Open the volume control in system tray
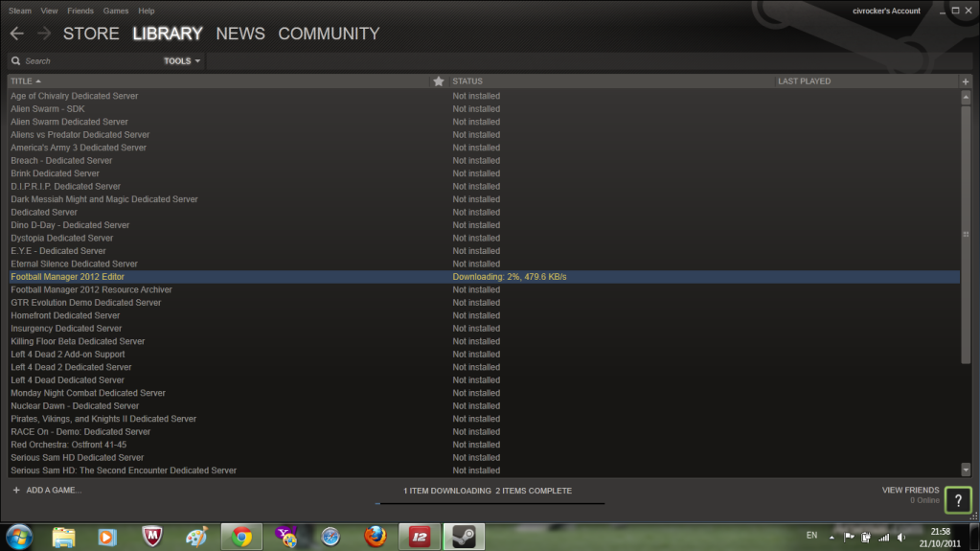This screenshot has height=551, width=980. 901,538
